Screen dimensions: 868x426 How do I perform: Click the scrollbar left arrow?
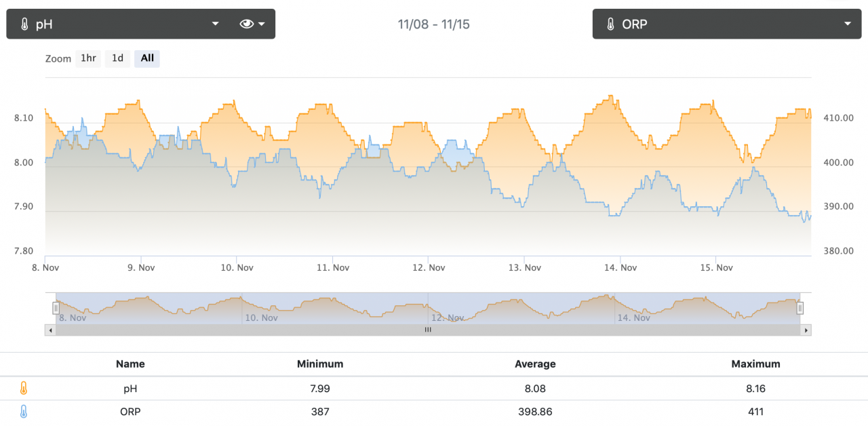(50, 330)
